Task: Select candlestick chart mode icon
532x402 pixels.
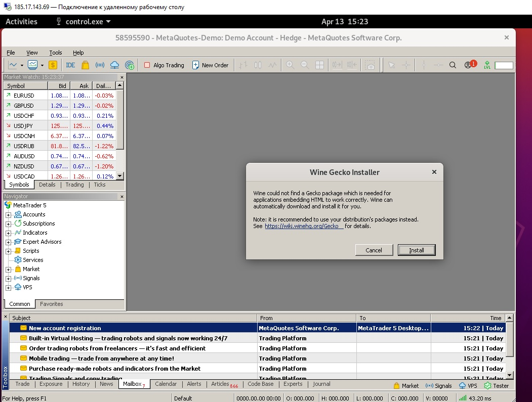Action: (258, 65)
